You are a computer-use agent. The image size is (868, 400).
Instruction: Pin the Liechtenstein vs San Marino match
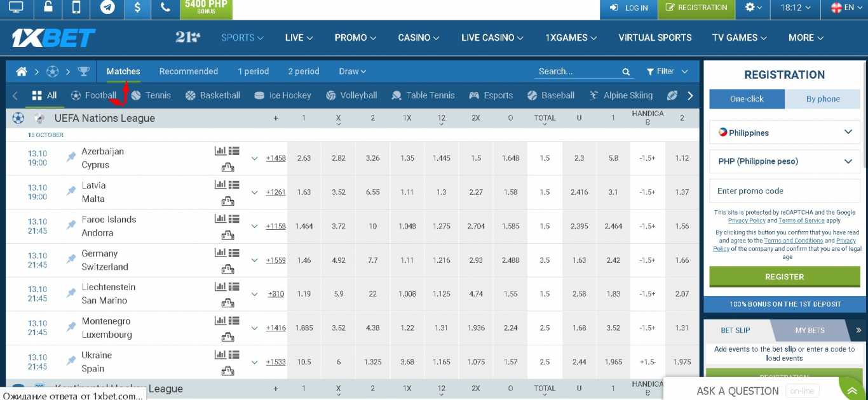click(71, 294)
